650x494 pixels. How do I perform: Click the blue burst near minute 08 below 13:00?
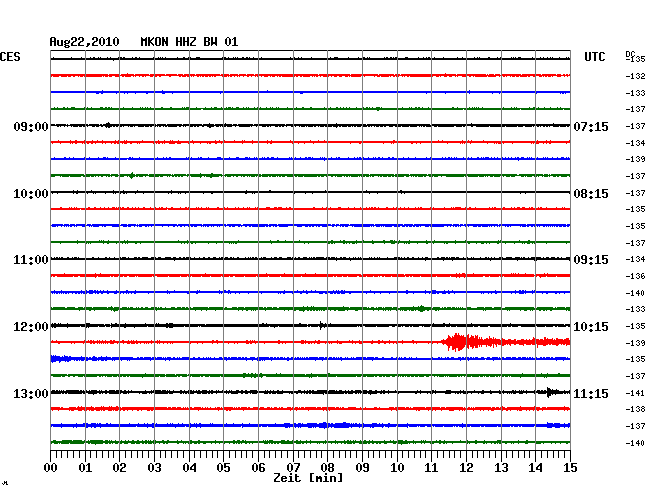pyautogui.click(x=332, y=425)
